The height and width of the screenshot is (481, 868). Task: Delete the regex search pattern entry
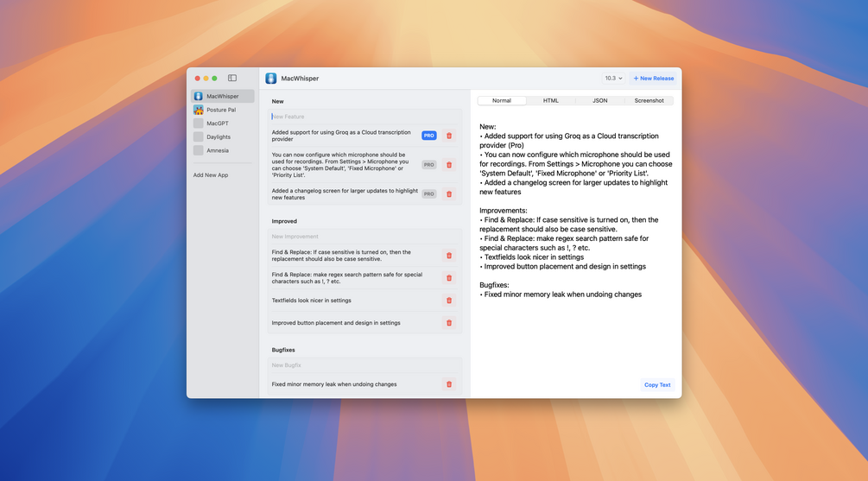tap(449, 278)
